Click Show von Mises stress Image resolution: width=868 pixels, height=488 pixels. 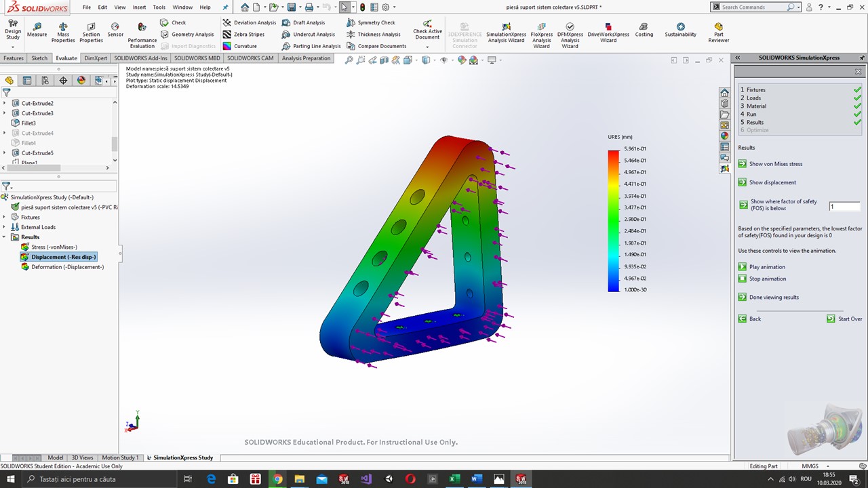pyautogui.click(x=770, y=164)
